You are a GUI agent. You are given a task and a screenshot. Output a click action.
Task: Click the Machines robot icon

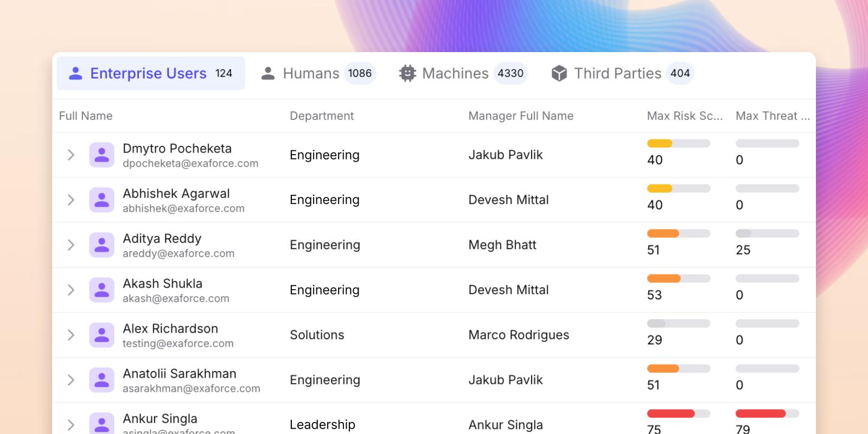(x=407, y=73)
